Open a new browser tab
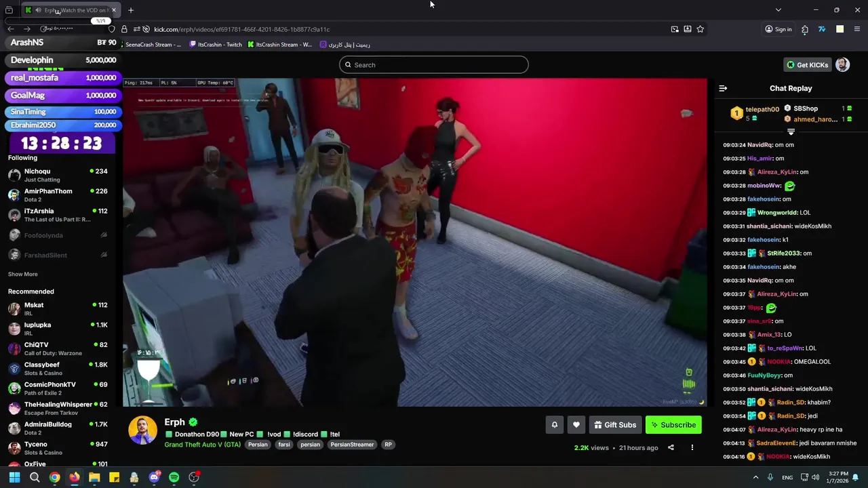This screenshot has width=868, height=488. click(131, 10)
